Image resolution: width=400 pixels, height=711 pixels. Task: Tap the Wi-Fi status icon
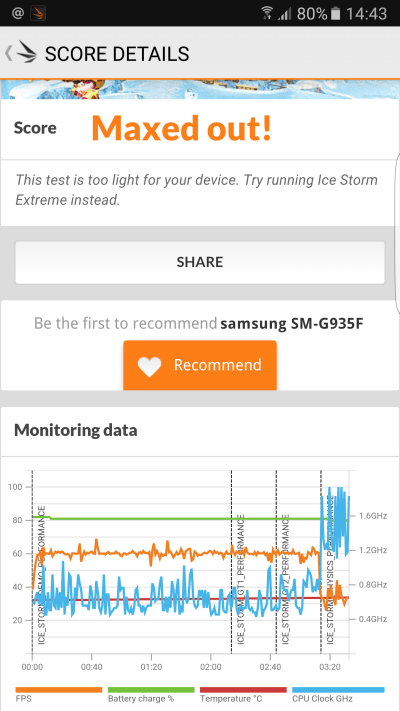point(267,13)
